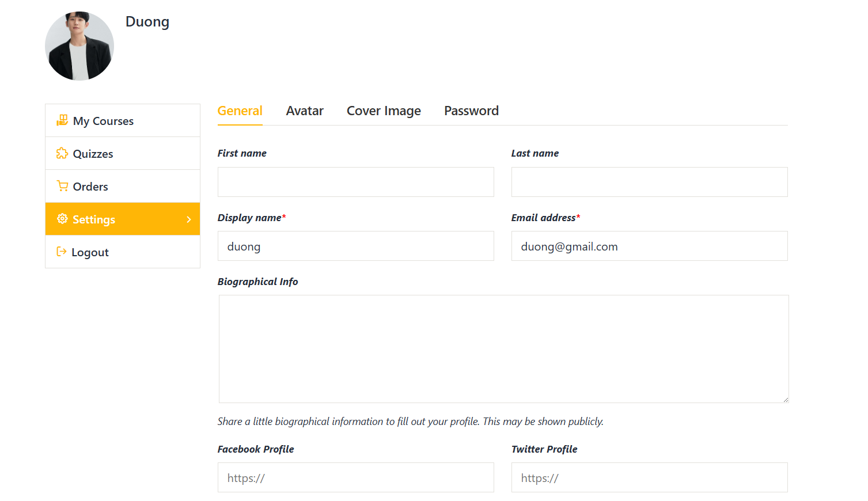This screenshot has width=868, height=501.
Task: Go to the Password tab
Action: pos(471,111)
